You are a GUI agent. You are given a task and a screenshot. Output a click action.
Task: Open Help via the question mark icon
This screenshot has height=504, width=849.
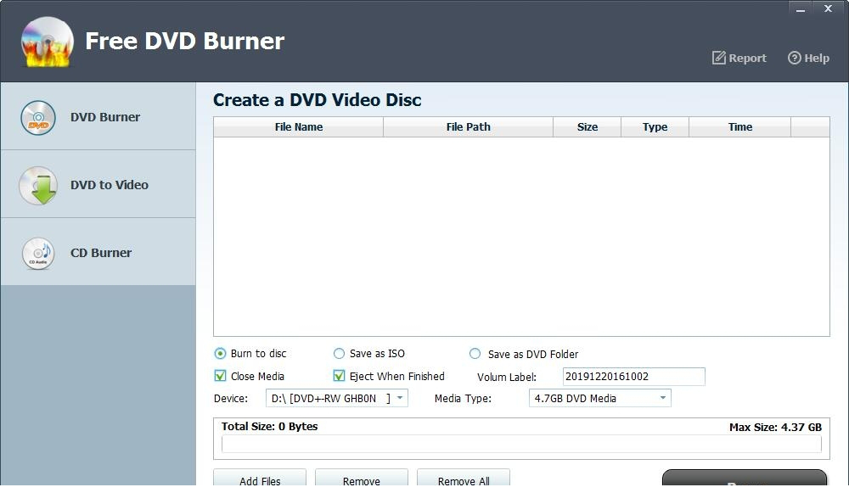(x=793, y=58)
